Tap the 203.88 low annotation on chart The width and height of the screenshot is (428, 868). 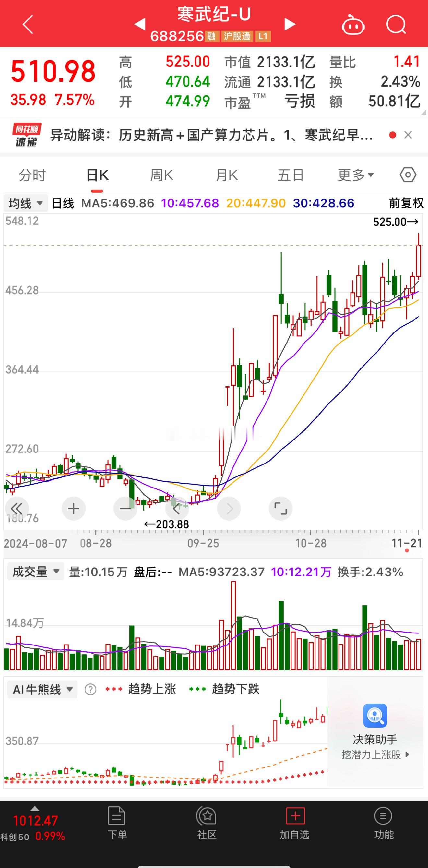[x=166, y=524]
